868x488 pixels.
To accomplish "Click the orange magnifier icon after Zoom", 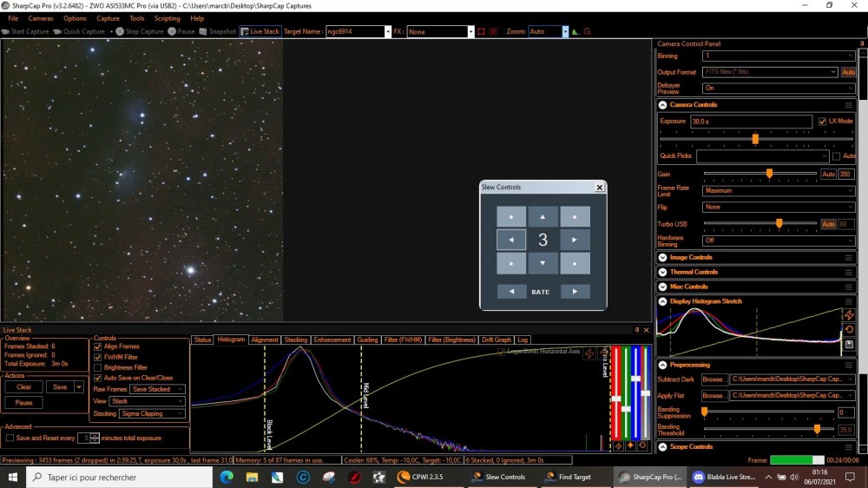I will [x=588, y=31].
